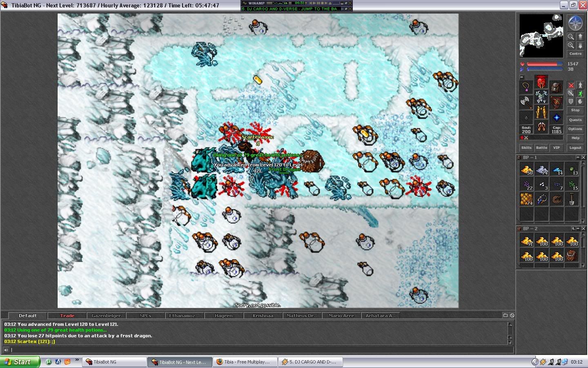This screenshot has width=588, height=368.
Task: Select the axe weapon slot
Action: pos(526,102)
